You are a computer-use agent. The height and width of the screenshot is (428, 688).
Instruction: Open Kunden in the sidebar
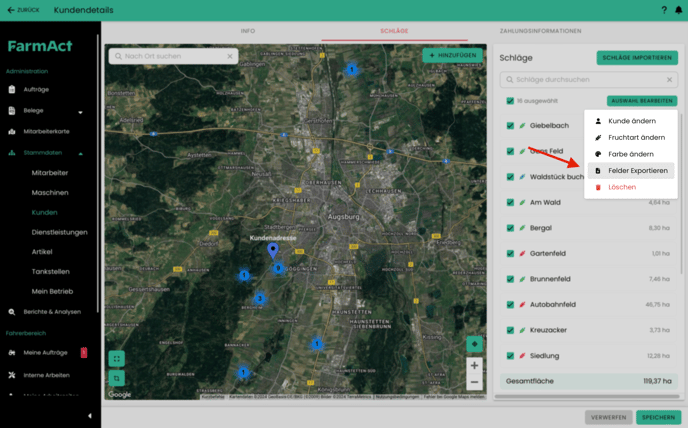click(44, 212)
